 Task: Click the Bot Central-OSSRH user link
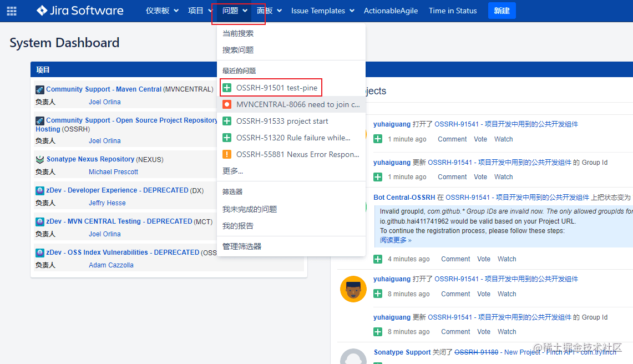[x=404, y=198]
